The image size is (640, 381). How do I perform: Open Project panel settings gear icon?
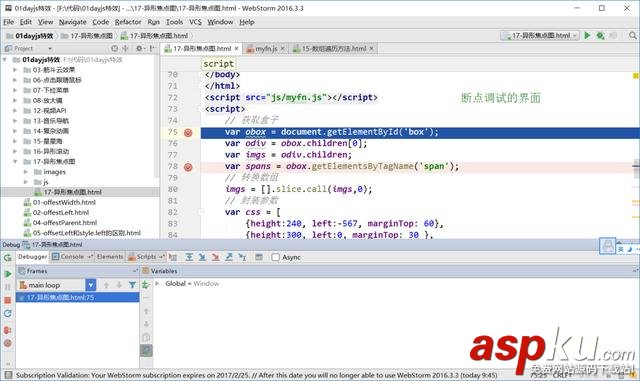[x=140, y=48]
